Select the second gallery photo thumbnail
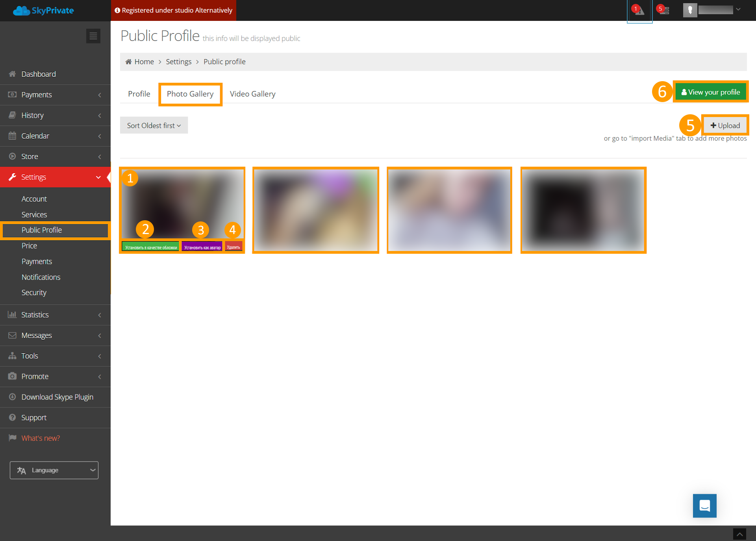 [x=315, y=210]
